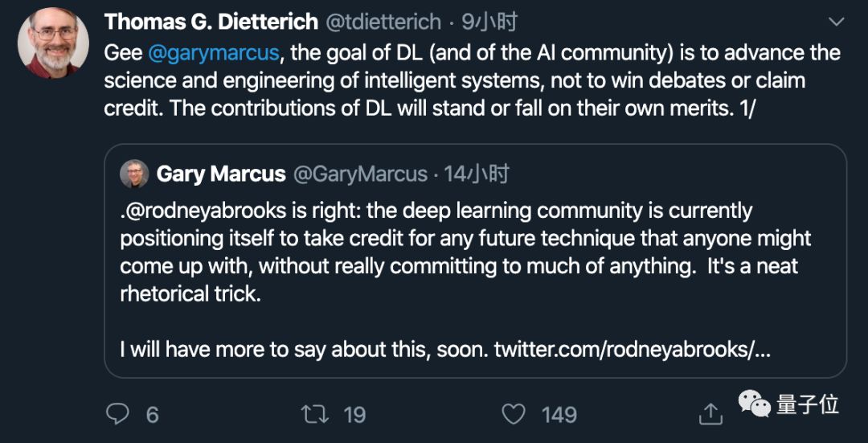Follow the blue @garymarcus mention link

click(x=214, y=53)
